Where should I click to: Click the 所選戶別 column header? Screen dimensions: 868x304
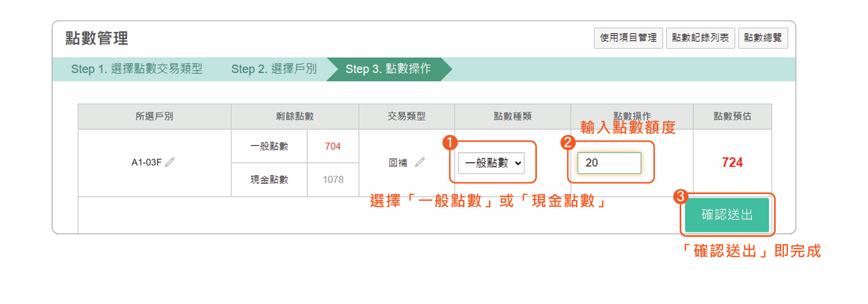pos(154,116)
